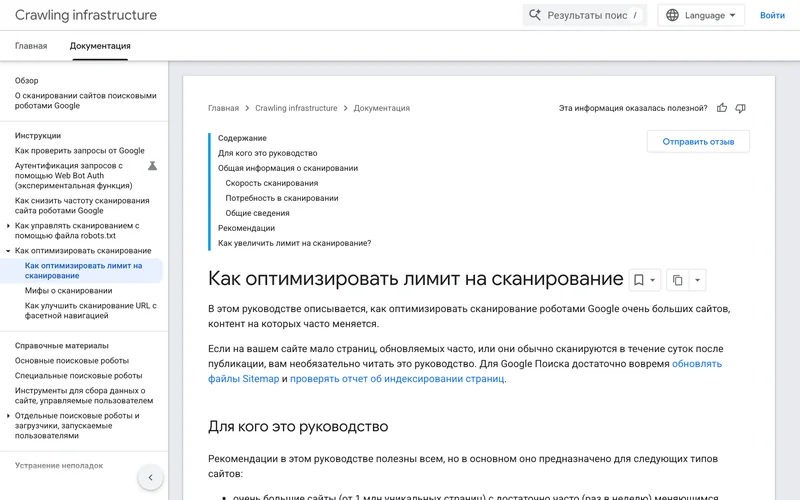Click 'Справочные материалы' sidebar heading

(62, 346)
